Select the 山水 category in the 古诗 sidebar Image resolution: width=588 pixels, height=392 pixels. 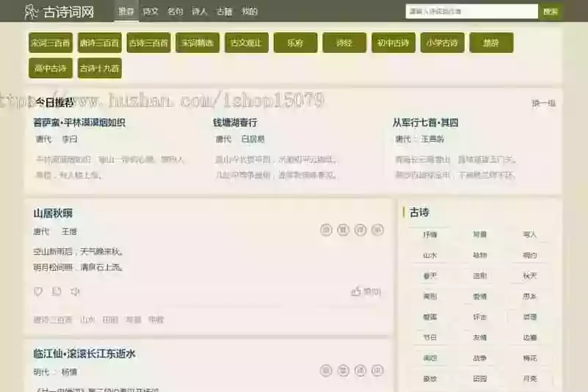(x=429, y=255)
